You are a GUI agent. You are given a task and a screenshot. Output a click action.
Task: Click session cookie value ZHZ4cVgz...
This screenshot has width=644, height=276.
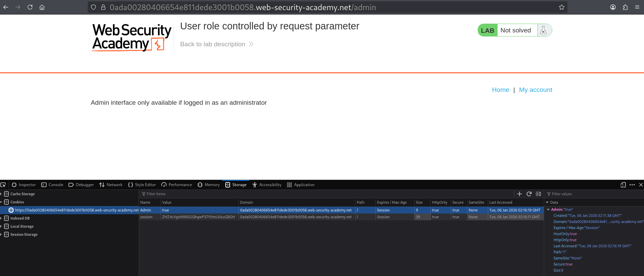point(200,217)
